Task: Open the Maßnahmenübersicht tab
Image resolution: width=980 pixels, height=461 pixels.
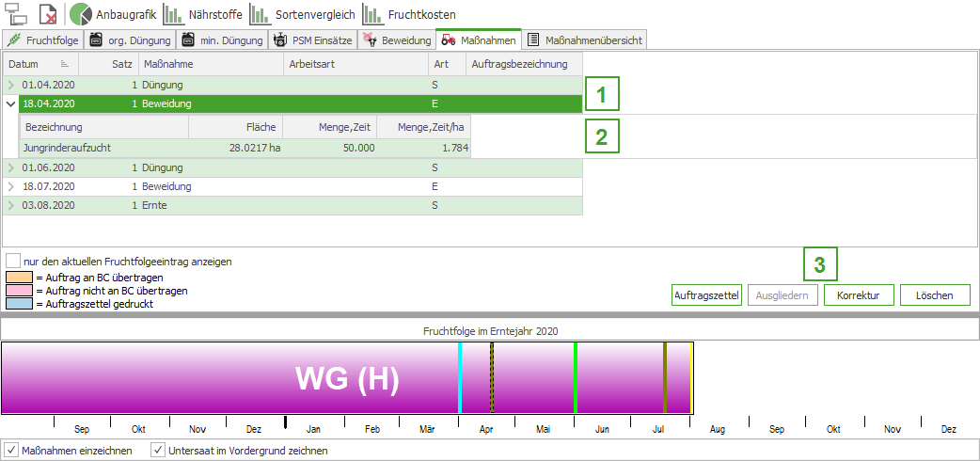Action: click(x=585, y=40)
